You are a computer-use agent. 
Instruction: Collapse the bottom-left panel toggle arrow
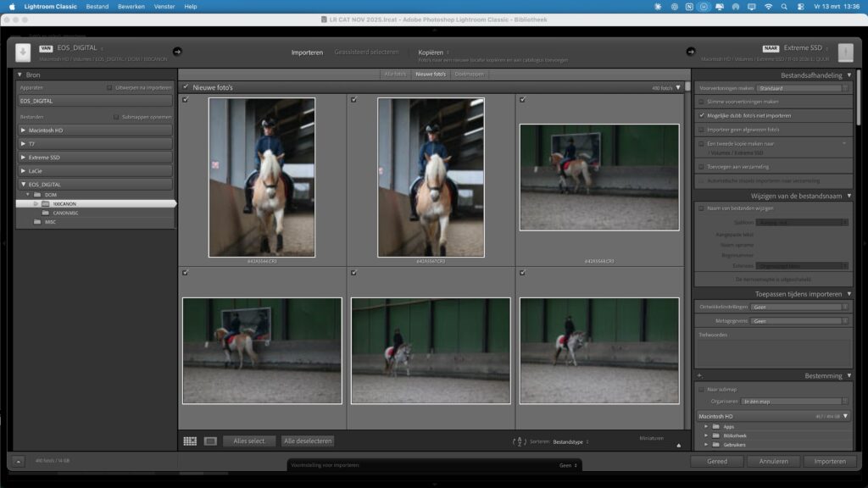[x=19, y=462]
